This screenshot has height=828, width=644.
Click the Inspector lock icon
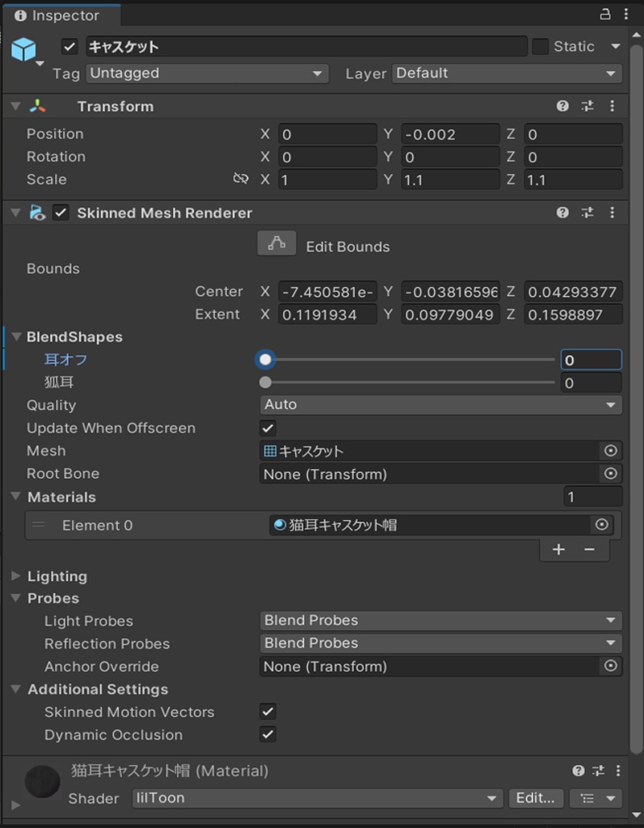pos(605,15)
